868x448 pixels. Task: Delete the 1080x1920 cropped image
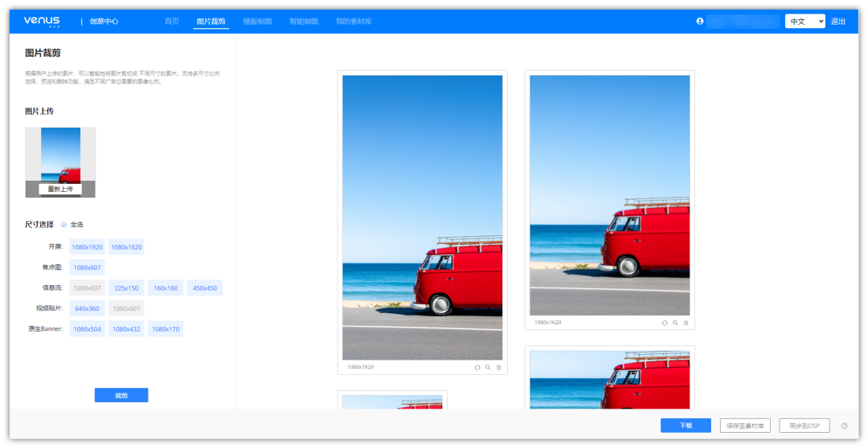(498, 367)
